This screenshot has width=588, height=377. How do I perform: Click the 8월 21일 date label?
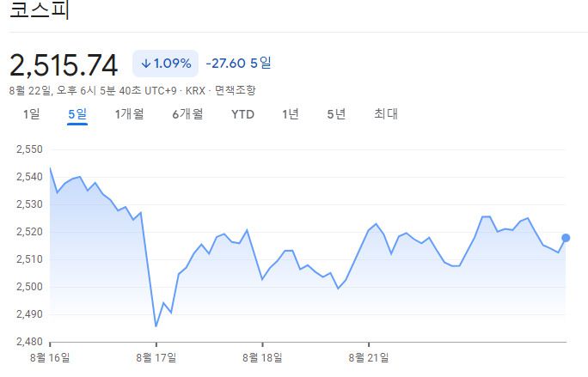click(368, 356)
